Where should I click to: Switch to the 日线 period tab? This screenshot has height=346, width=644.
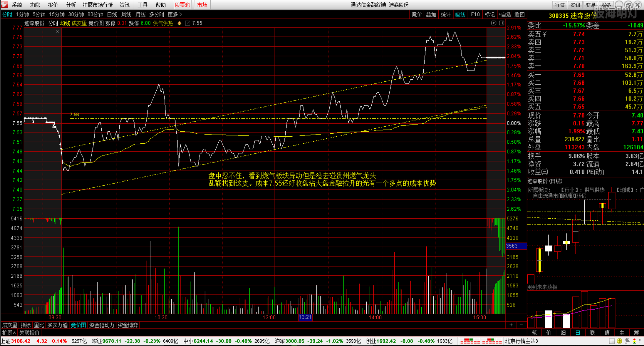coord(112,14)
